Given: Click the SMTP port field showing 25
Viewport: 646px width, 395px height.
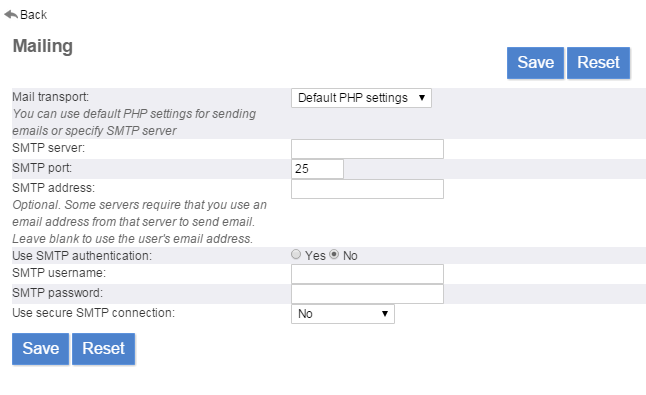Looking at the screenshot, I should [317, 169].
